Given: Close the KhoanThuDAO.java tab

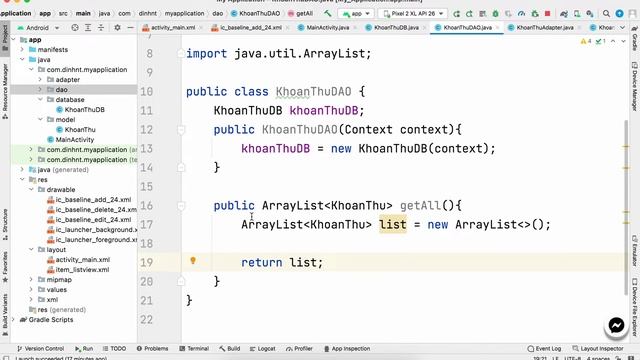Looking at the screenshot, I should coord(497,28).
